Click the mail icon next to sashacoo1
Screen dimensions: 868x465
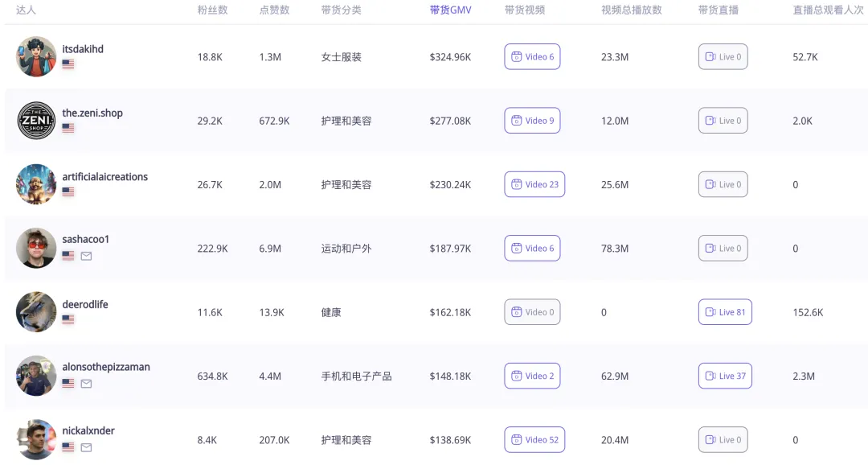point(86,256)
